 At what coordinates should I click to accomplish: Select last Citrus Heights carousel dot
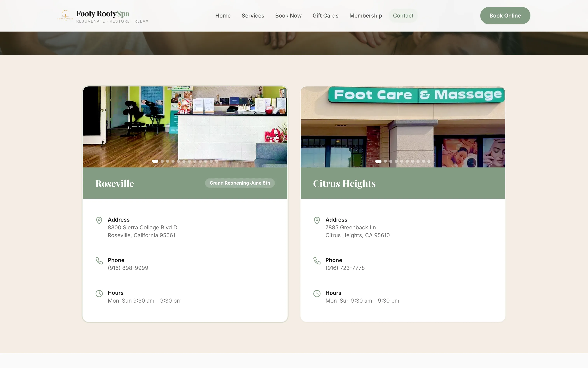click(429, 161)
